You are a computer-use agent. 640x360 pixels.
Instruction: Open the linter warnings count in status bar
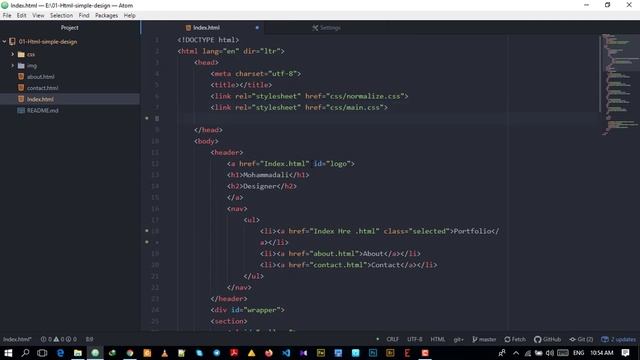[x=59, y=339]
